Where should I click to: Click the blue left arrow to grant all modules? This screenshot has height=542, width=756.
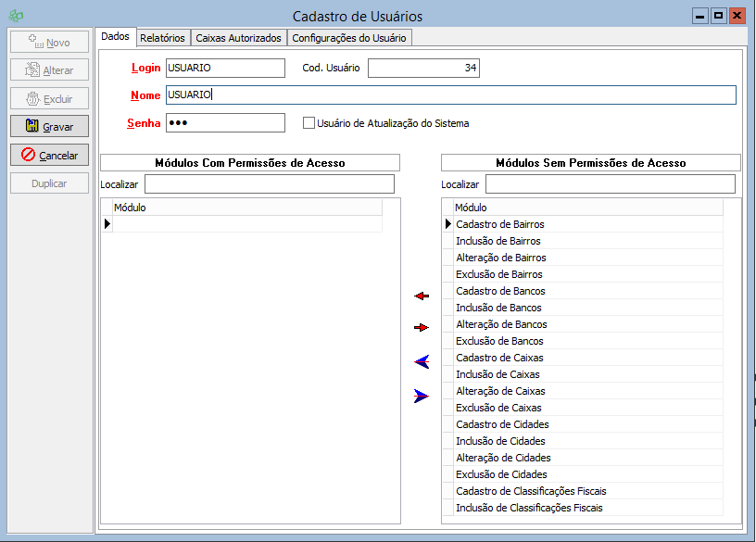point(422,361)
